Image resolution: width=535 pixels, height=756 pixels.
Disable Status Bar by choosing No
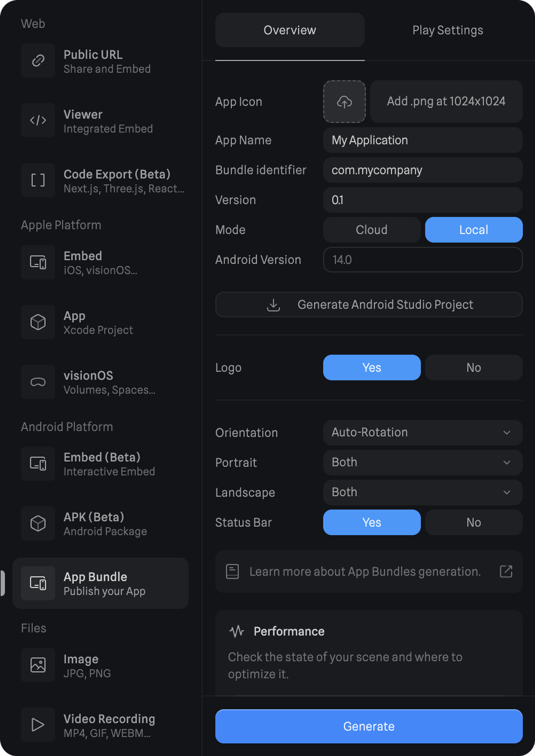(473, 522)
